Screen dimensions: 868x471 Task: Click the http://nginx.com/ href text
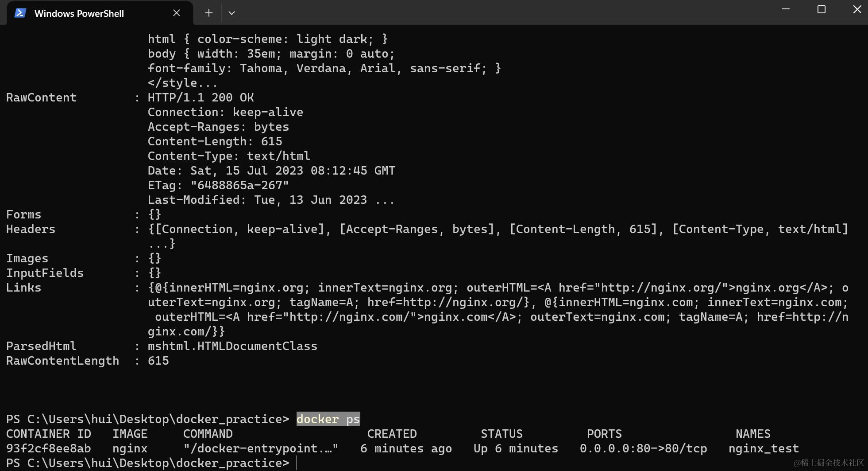tap(349, 317)
